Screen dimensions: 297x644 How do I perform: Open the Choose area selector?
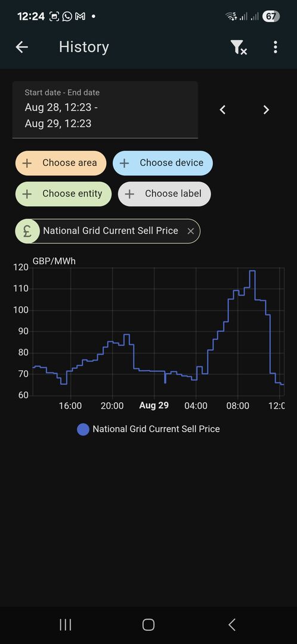point(61,163)
